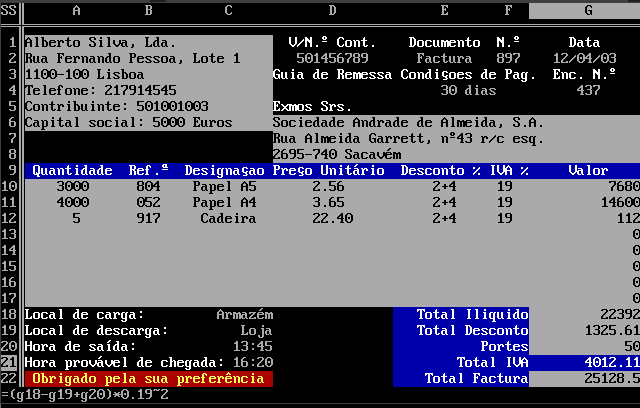The height and width of the screenshot is (408, 640).
Task: Click the Alberto Silva, Lda. cell
Action: [100, 43]
